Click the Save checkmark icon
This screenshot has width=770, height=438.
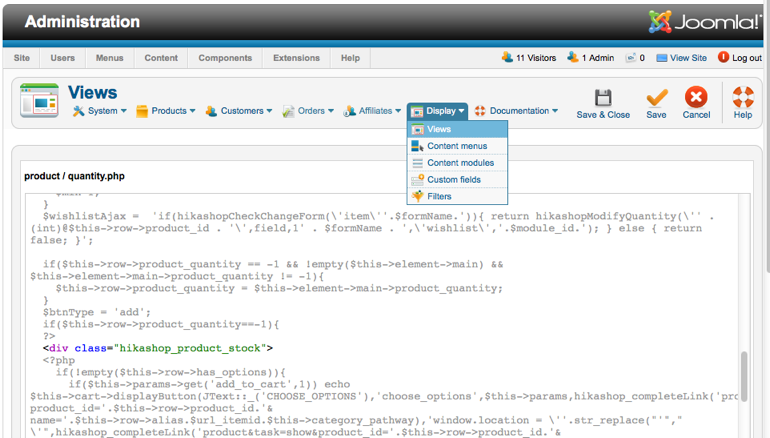tap(657, 97)
